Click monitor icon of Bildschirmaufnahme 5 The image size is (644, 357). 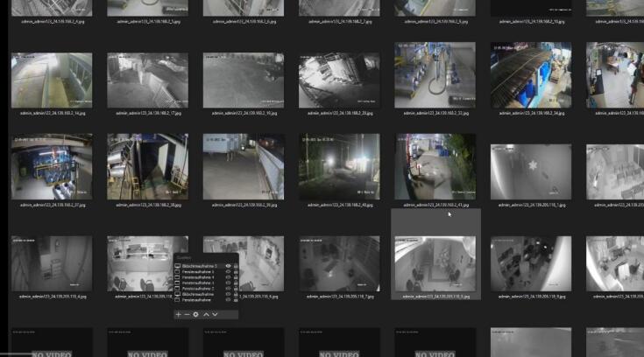pos(177,266)
